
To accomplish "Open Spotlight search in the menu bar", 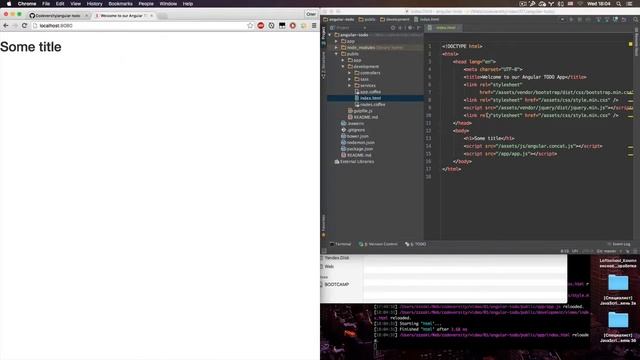I will [619, 4].
